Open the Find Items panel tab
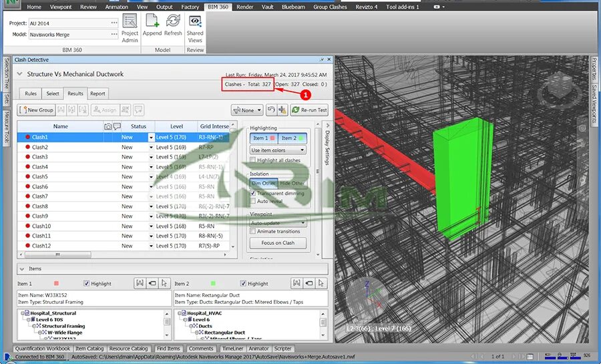 coord(168,349)
